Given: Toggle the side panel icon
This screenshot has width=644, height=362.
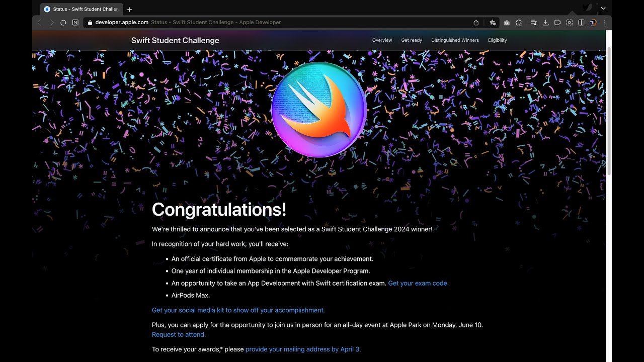Looking at the screenshot, I should (581, 23).
